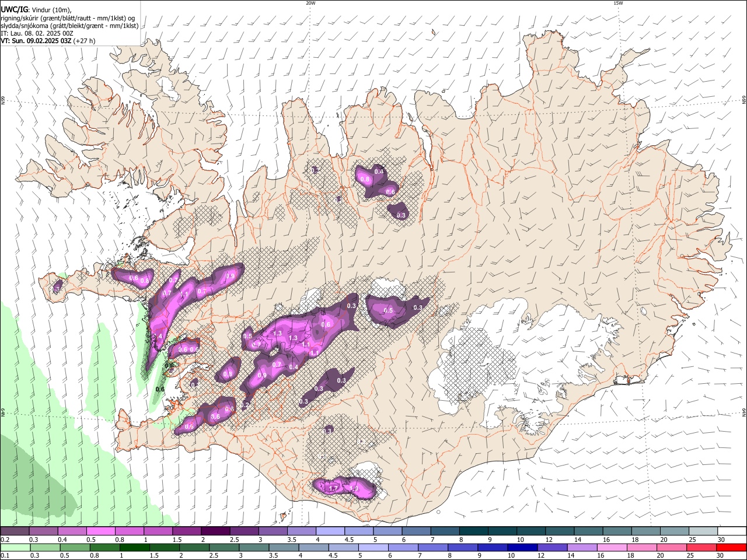Select the 'rigning/skúrir' legend description line
The width and height of the screenshot is (747, 560).
pyautogui.click(x=68, y=18)
